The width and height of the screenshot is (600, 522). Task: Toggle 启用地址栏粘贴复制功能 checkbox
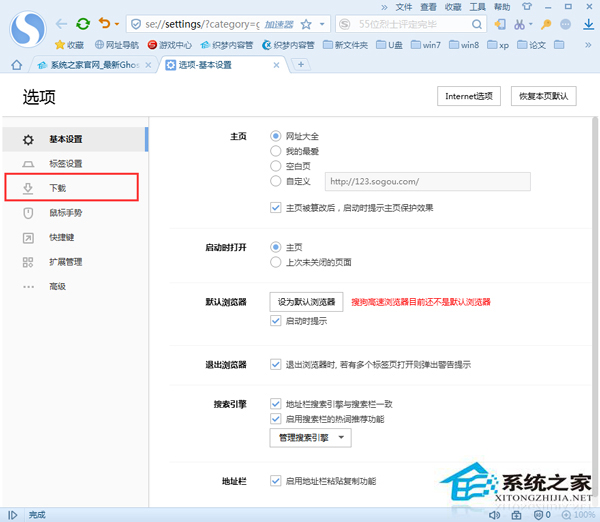pos(276,481)
